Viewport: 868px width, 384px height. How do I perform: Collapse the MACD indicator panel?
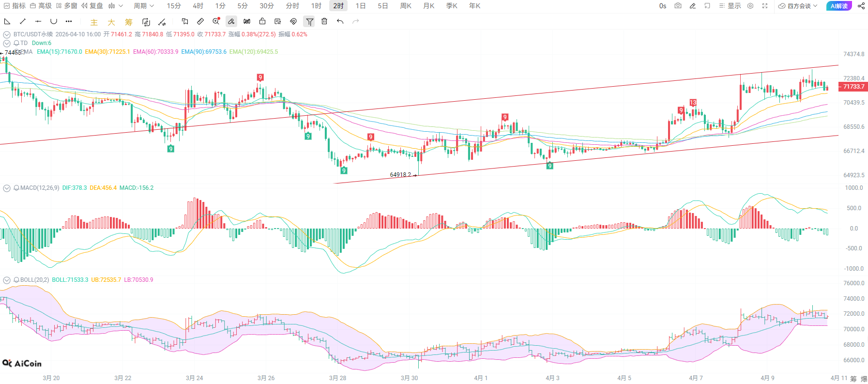point(7,188)
